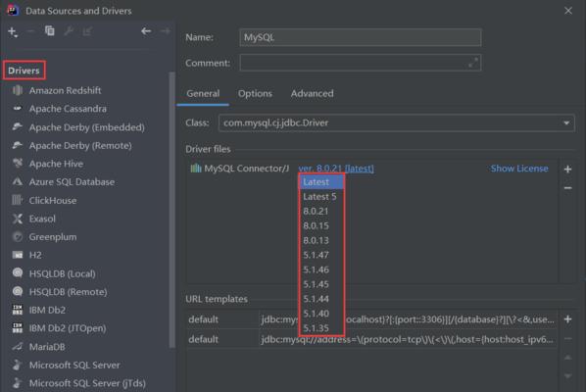Click the drivers list vertical scrollbar
Image resolution: width=586 pixels, height=392 pixels.
[x=171, y=210]
